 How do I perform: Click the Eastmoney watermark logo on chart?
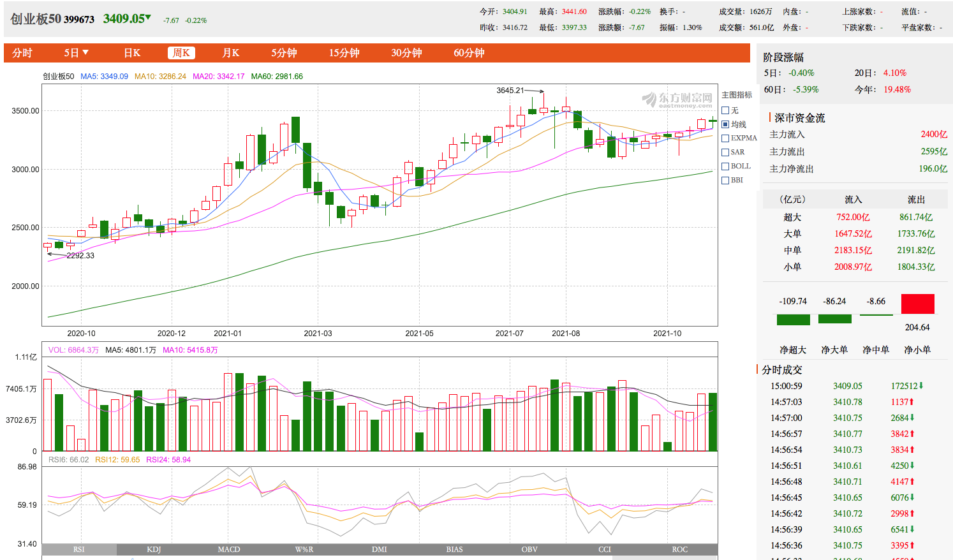coord(677,99)
